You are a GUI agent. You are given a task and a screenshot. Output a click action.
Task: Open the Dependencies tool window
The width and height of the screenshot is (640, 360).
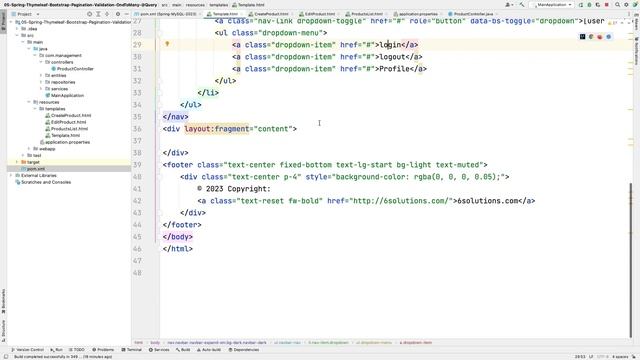coord(244,350)
